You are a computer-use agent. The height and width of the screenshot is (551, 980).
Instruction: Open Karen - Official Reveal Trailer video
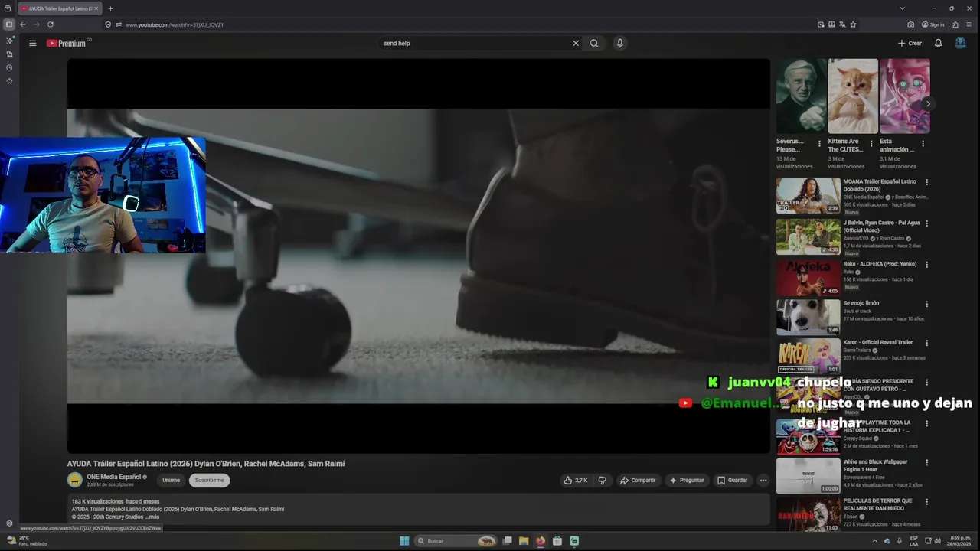click(x=808, y=357)
